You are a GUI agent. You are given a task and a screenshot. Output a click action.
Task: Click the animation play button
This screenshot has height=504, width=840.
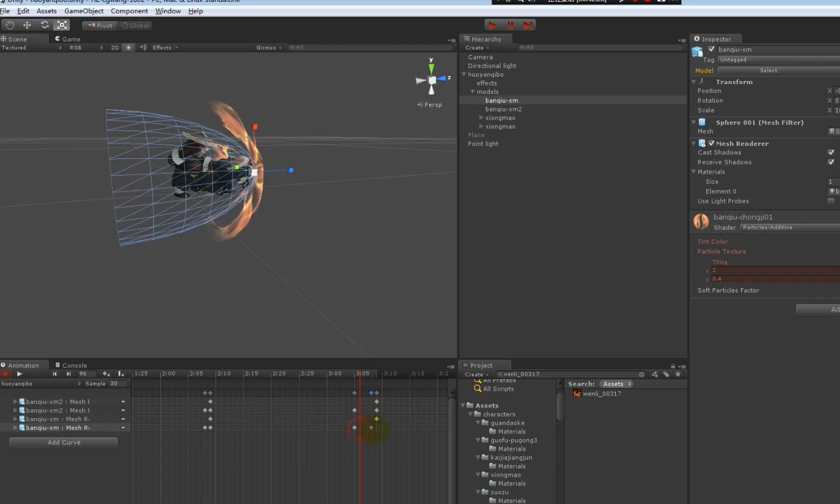point(20,374)
